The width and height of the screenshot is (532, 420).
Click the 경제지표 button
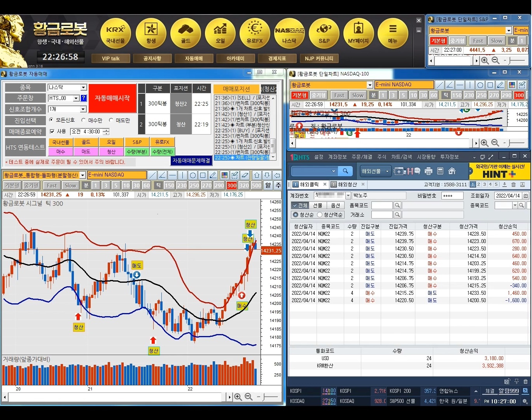(x=277, y=58)
